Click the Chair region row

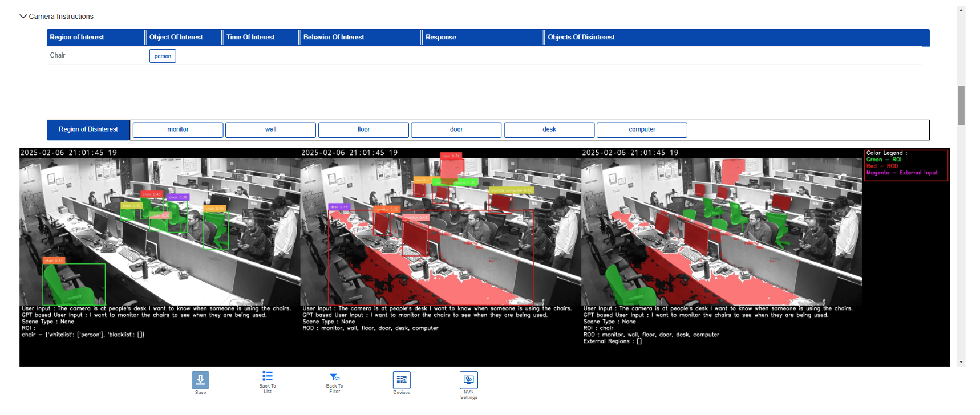58,55
